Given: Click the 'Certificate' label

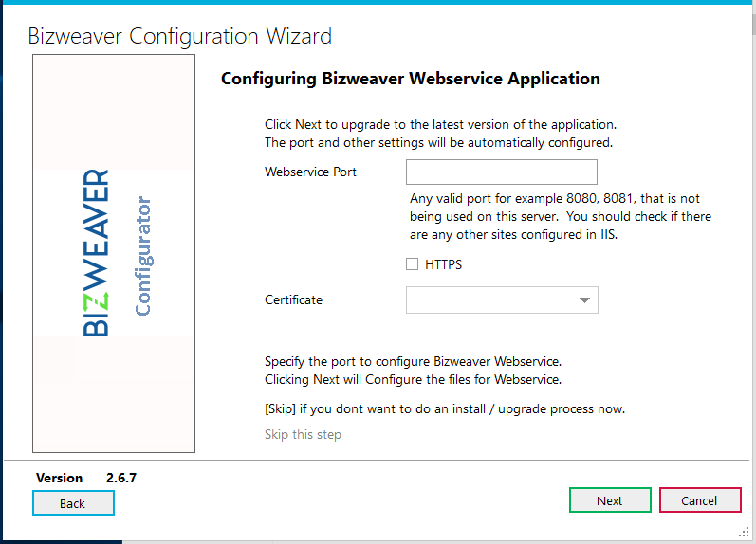Looking at the screenshot, I should [x=293, y=299].
